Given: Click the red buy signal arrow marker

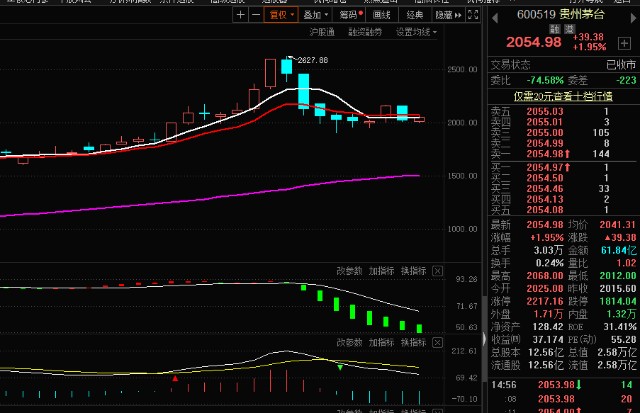Looking at the screenshot, I should [176, 378].
